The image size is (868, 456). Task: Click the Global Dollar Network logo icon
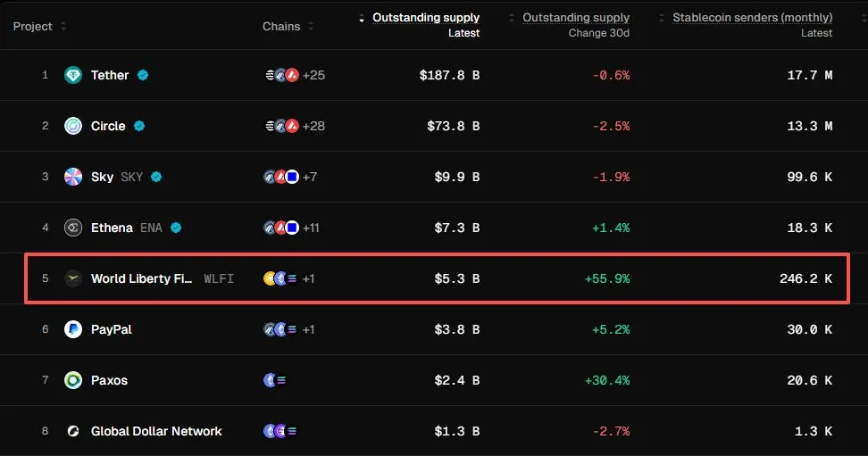click(73, 431)
